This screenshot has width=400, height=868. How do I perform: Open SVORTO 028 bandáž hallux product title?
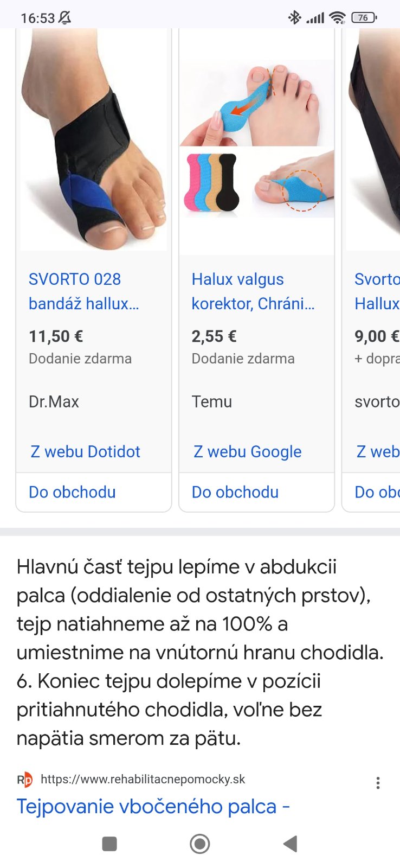tap(84, 291)
